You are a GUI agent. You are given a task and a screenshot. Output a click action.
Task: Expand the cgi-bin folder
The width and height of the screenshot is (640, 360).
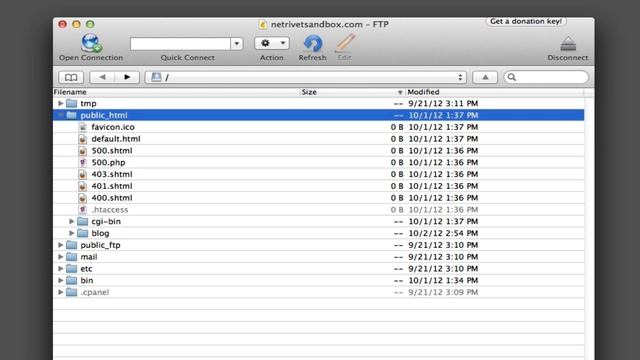pyautogui.click(x=71, y=221)
